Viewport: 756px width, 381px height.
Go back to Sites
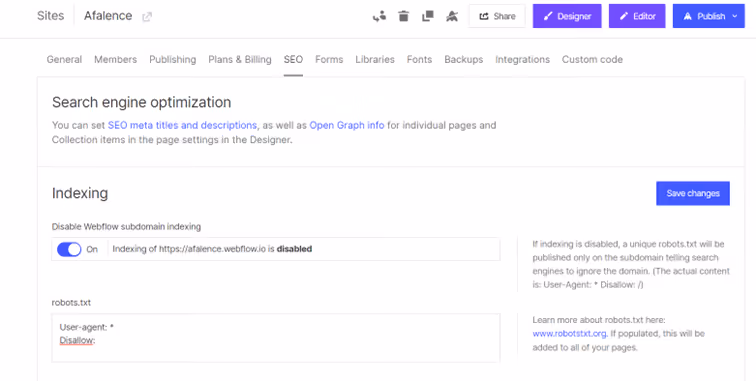51,15
